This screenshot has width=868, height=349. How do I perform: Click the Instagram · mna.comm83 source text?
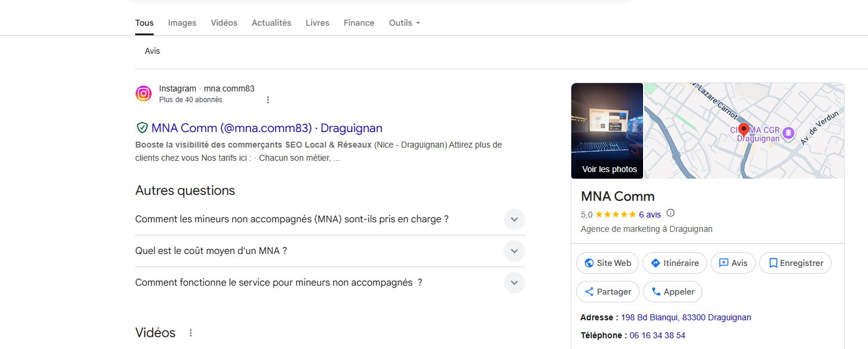pos(207,88)
